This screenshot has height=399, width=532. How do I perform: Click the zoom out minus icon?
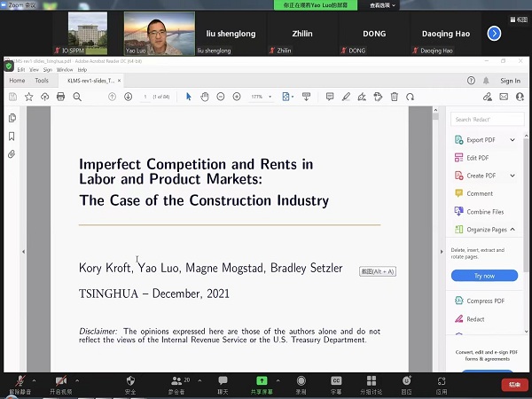point(221,96)
